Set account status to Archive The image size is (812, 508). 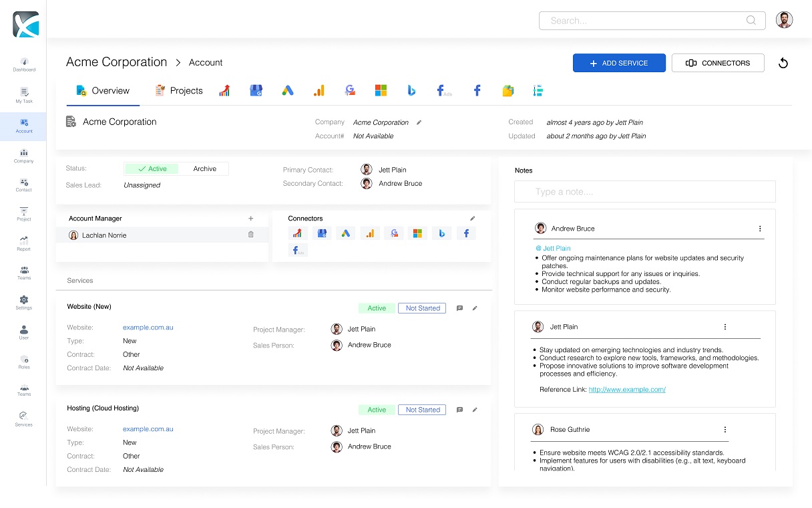click(204, 168)
